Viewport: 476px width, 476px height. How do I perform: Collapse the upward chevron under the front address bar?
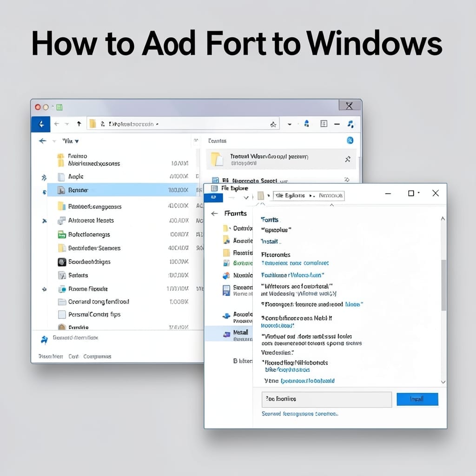coord(332,205)
